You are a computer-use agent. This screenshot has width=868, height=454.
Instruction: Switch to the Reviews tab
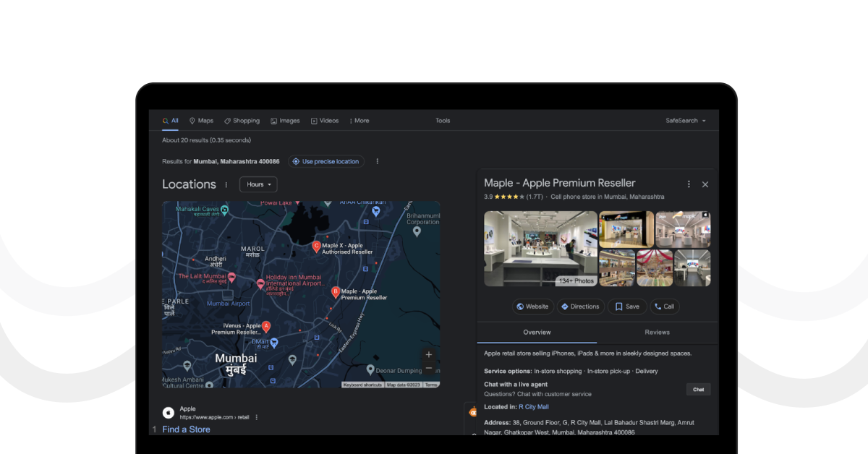click(657, 333)
